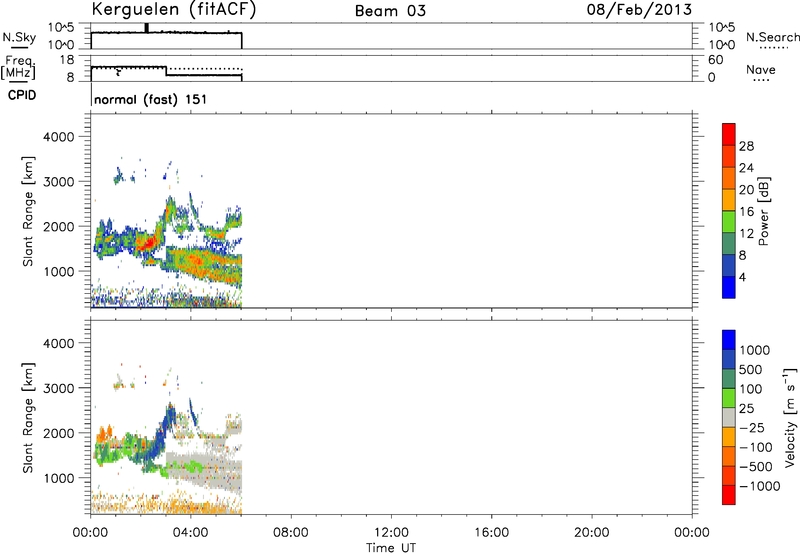Click the Velocity panel "Slant Range [km]" axis label
This screenshot has height=554, width=800.
[28, 418]
